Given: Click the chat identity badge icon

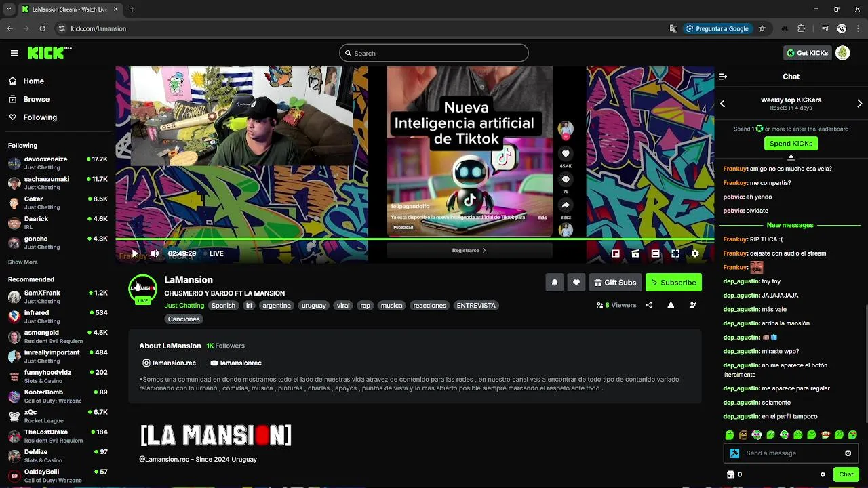Looking at the screenshot, I should point(734,453).
